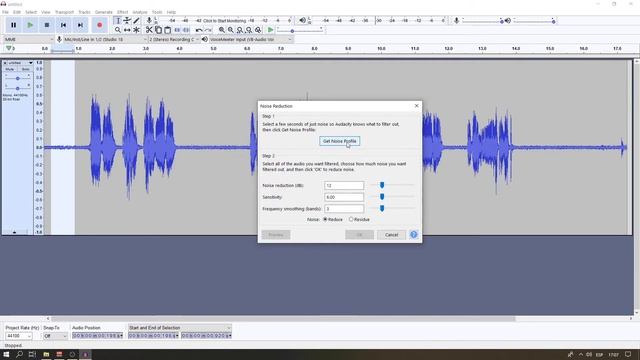Collapse the track with bottom arrow

click(14, 232)
